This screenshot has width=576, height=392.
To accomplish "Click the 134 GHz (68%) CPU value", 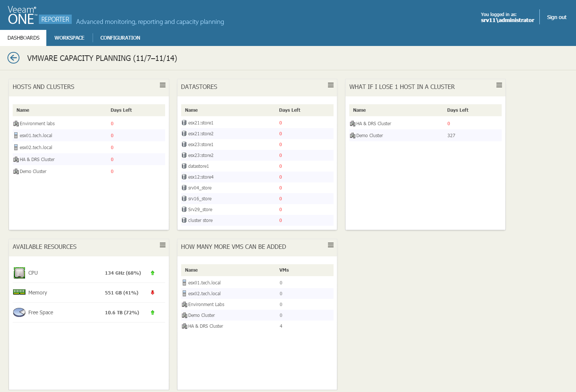I will click(x=123, y=273).
